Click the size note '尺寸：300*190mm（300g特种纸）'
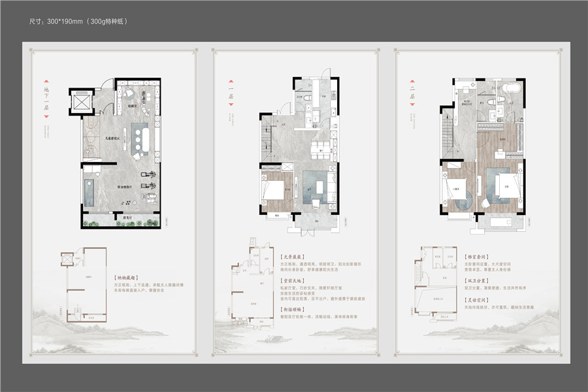Screen dimensions: 588x392 click(x=78, y=22)
